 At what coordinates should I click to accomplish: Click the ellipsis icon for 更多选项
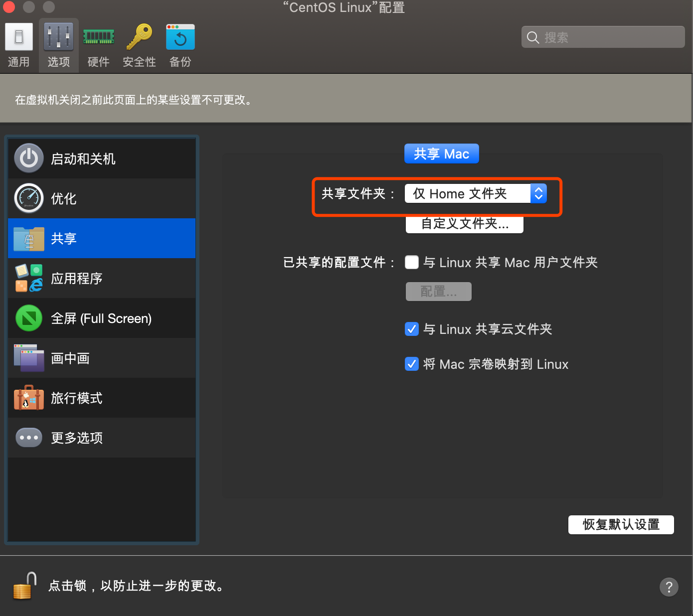coord(29,438)
